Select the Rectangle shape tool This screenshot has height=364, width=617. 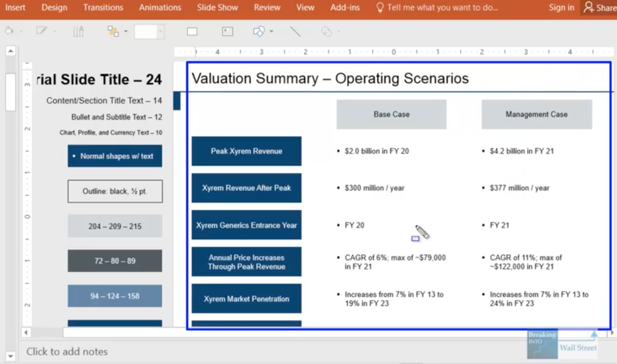coord(192,31)
